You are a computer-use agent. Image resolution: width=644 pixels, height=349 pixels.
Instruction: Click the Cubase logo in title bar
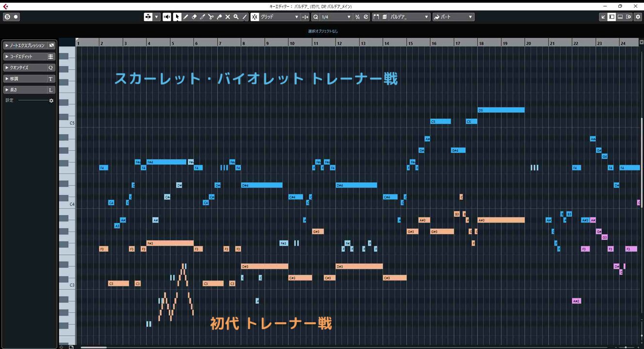point(5,6)
